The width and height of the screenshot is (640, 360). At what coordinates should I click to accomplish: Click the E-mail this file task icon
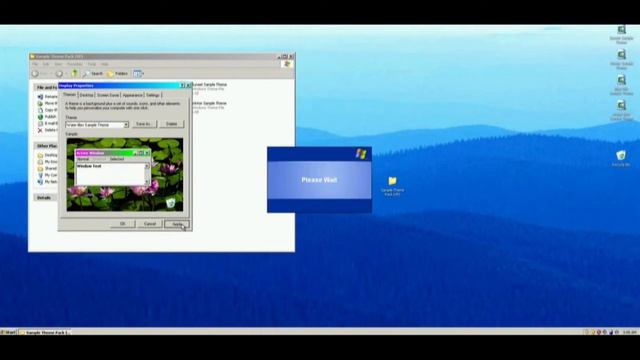pos(40,123)
